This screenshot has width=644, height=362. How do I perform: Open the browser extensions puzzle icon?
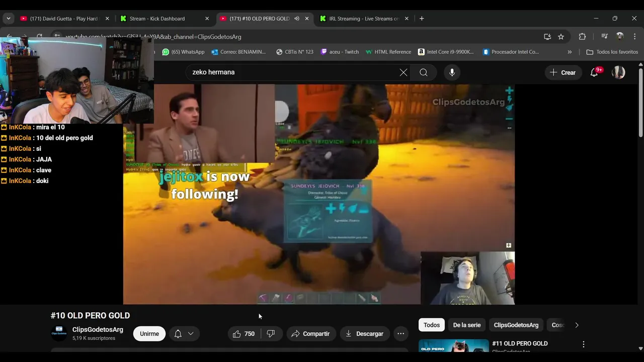tap(582, 37)
